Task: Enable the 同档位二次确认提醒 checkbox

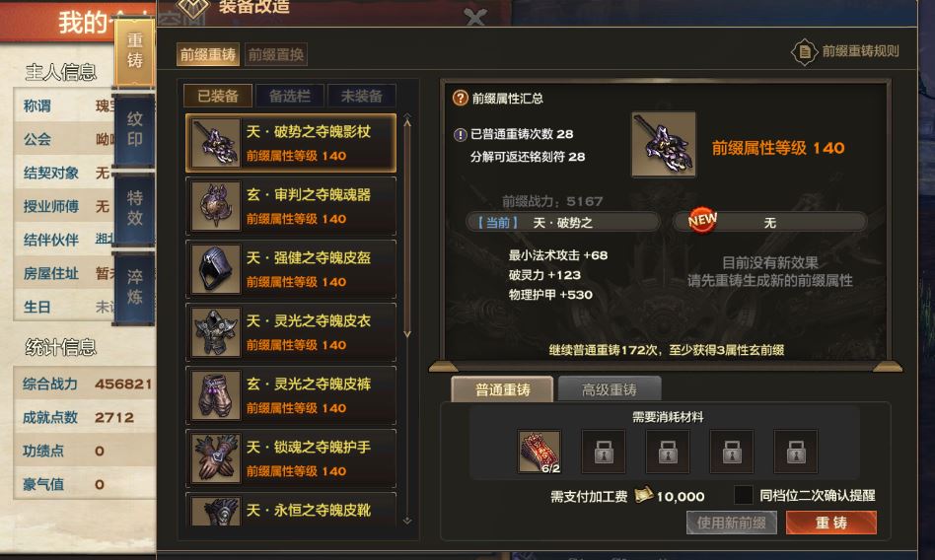Action: coord(743,495)
